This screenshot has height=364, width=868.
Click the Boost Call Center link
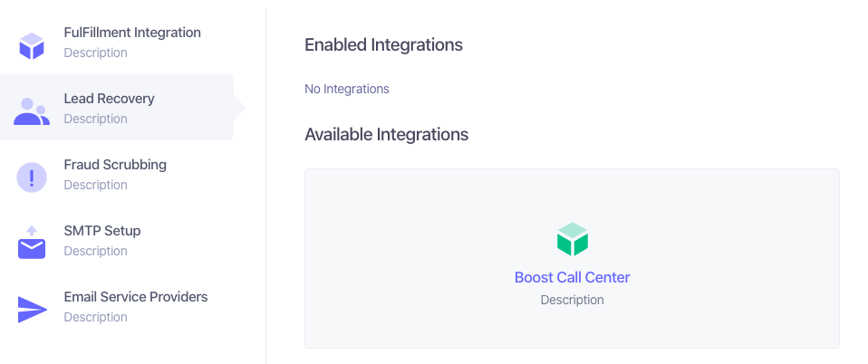[572, 277]
